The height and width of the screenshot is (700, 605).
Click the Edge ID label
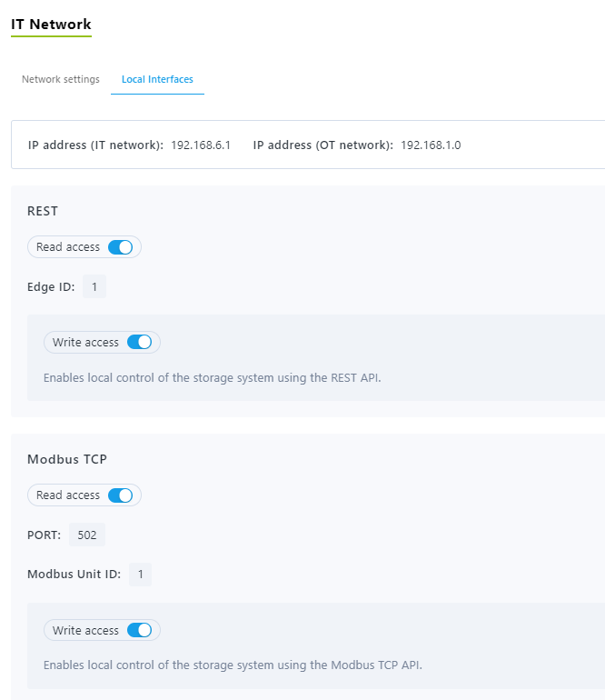51,287
